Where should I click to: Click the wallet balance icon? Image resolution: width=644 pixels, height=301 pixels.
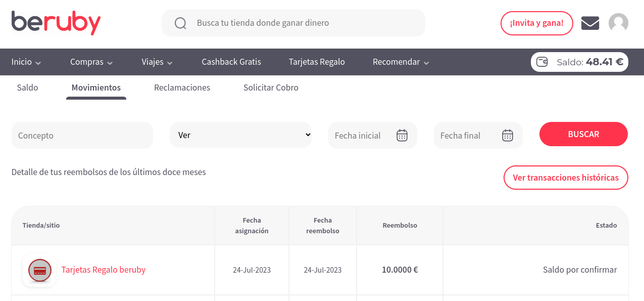pos(542,62)
